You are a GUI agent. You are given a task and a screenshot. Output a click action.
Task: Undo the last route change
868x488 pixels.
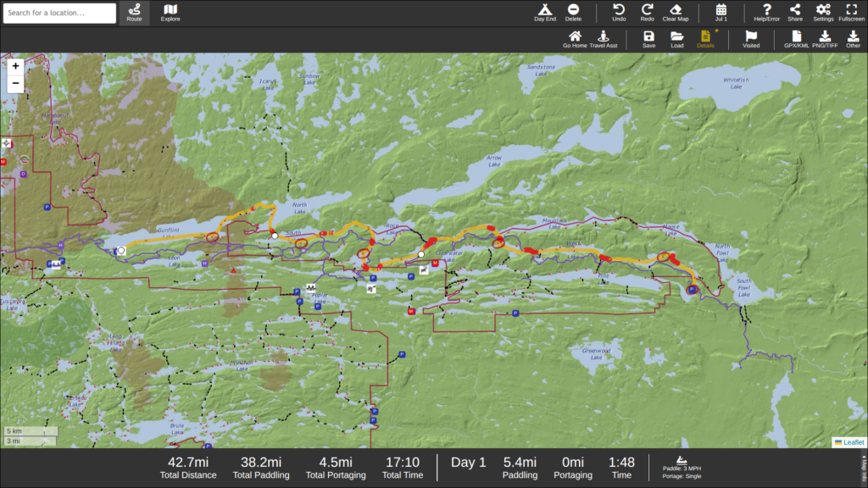pos(619,13)
